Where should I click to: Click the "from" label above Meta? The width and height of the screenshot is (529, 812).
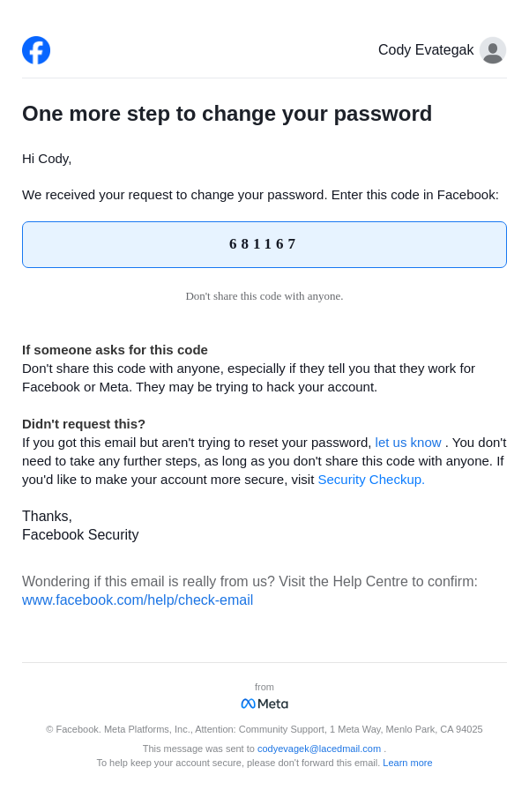tap(264, 687)
